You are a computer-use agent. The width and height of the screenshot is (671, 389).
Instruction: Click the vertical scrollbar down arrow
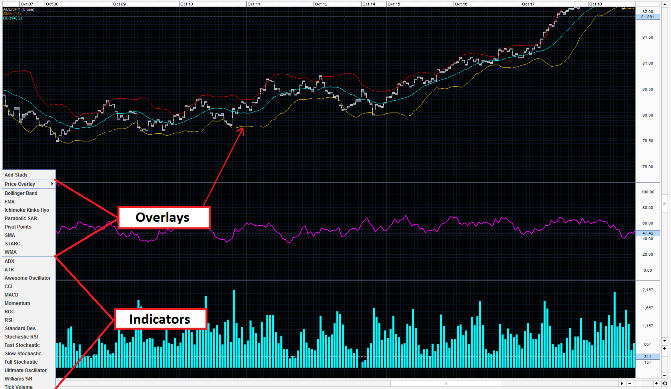(x=665, y=341)
